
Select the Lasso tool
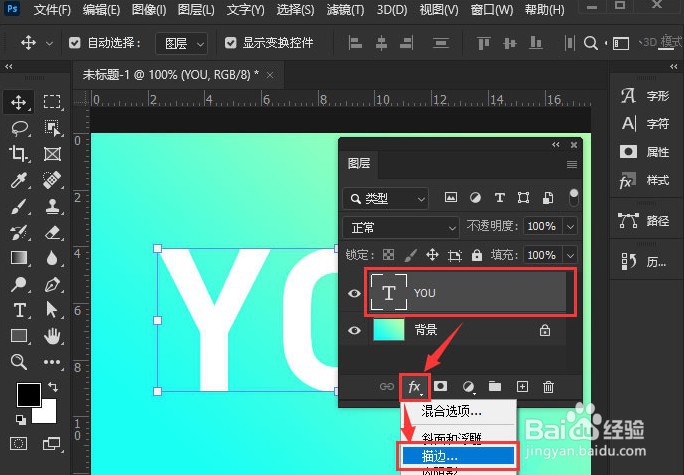pos(19,128)
